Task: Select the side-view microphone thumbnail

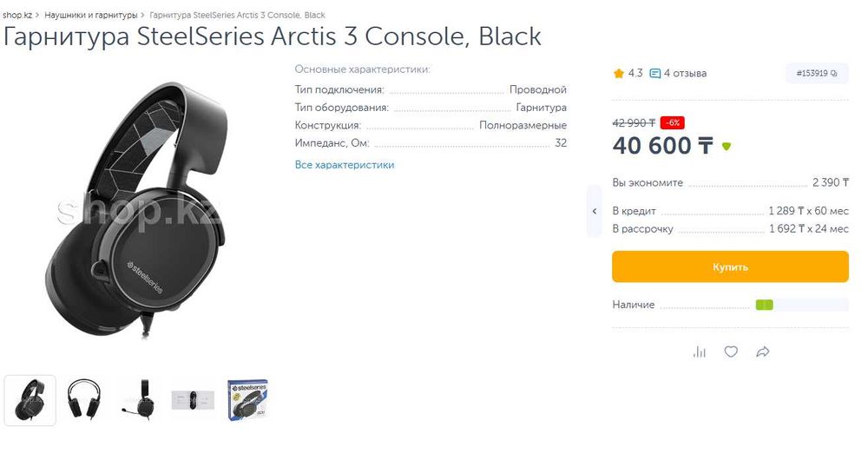Action: pos(139,400)
